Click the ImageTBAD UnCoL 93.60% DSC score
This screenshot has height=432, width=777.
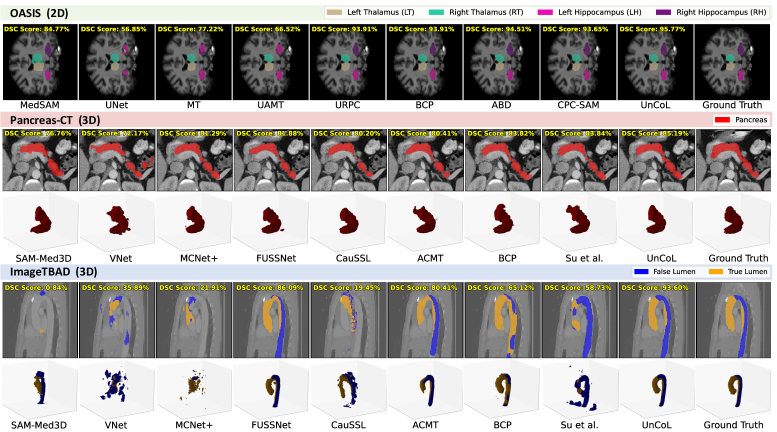655,287
